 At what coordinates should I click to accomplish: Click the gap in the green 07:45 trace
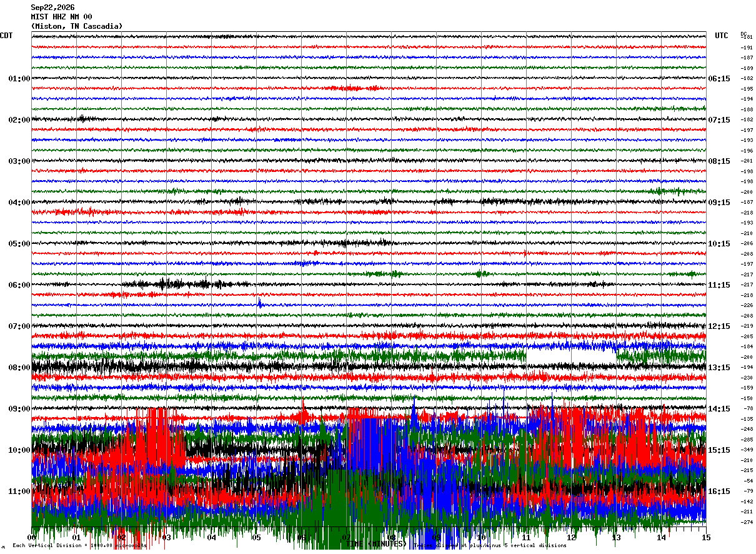571,356
